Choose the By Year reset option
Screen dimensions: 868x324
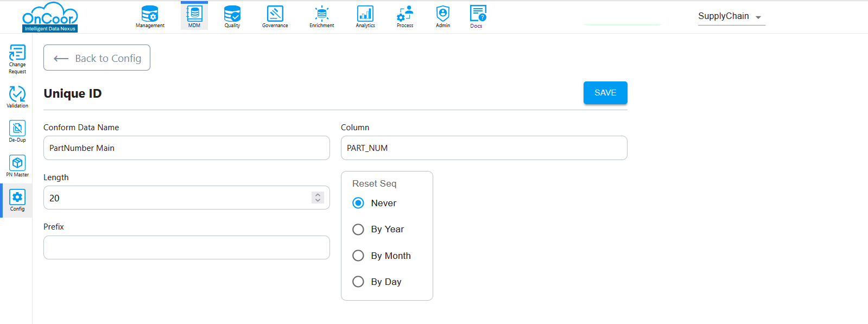pyautogui.click(x=358, y=229)
